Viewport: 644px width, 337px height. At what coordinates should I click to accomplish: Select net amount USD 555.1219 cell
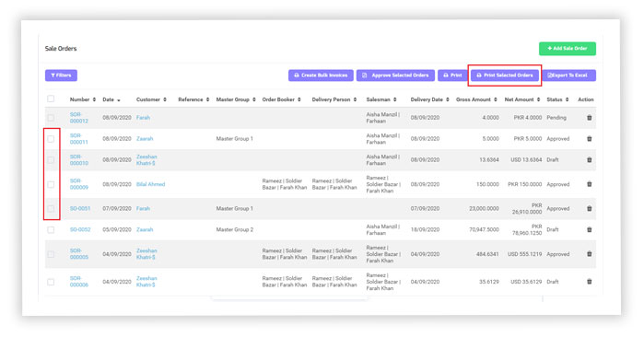tap(524, 254)
